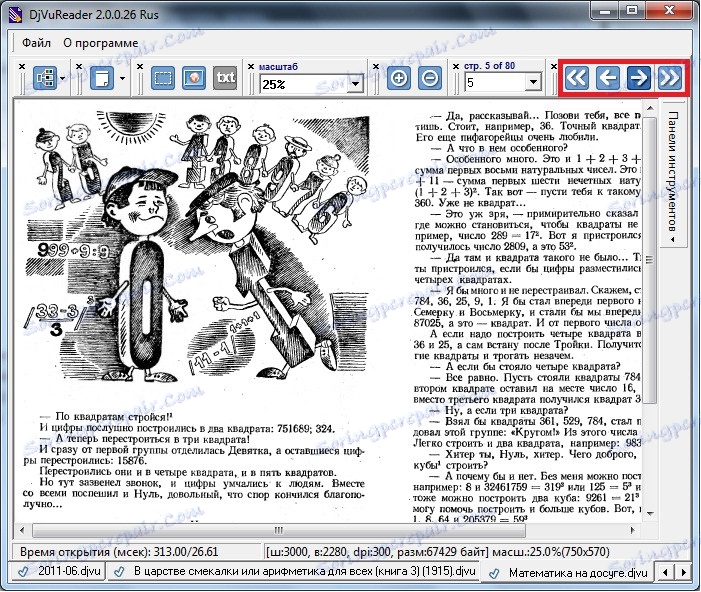701x592 pixels.
Task: Minimize the DjVuReader window
Action: click(x=605, y=11)
